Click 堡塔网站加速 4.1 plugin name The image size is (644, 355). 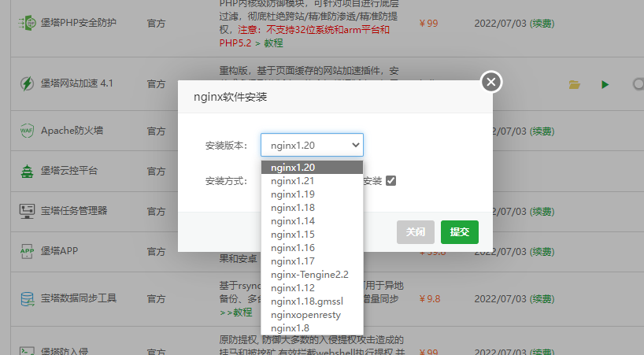pos(77,83)
